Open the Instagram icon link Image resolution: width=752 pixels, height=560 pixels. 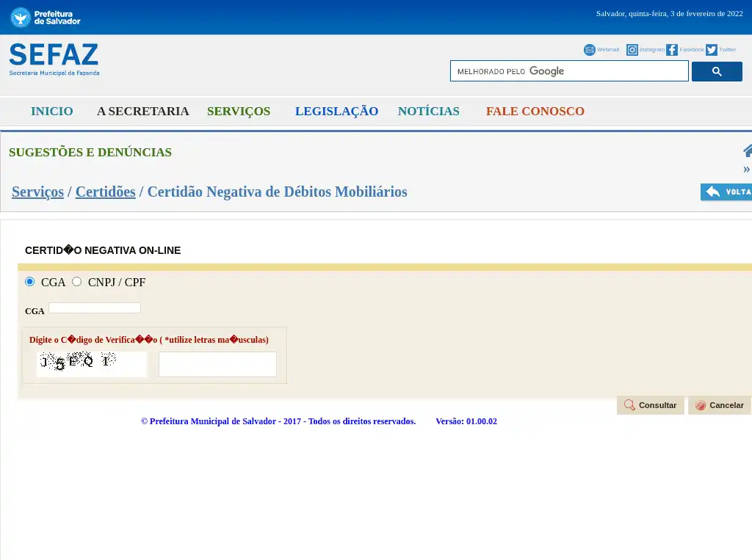click(632, 50)
